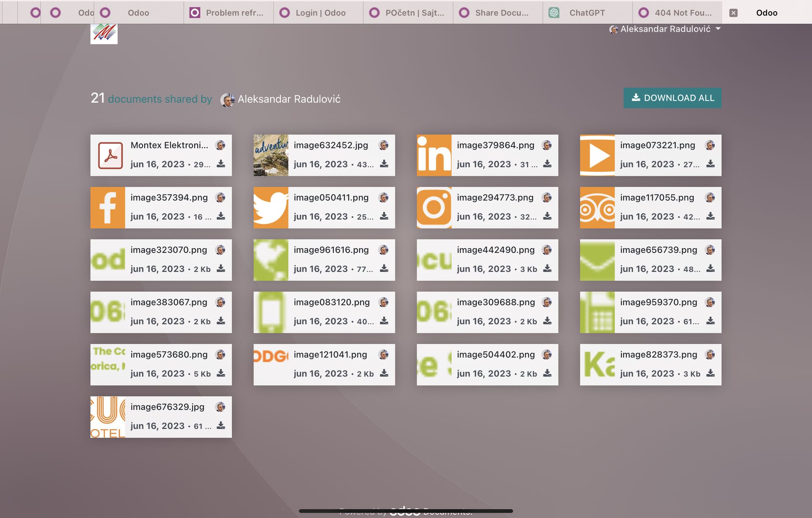Download image959370.png file
Screen dimensions: 812x518
click(x=710, y=321)
